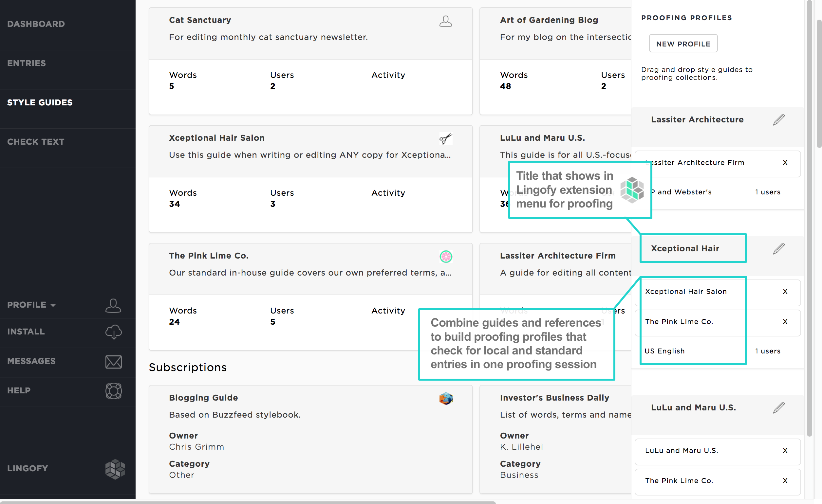822x504 pixels.
Task: Click Activity label in Cat Sanctuary card
Action: click(388, 75)
